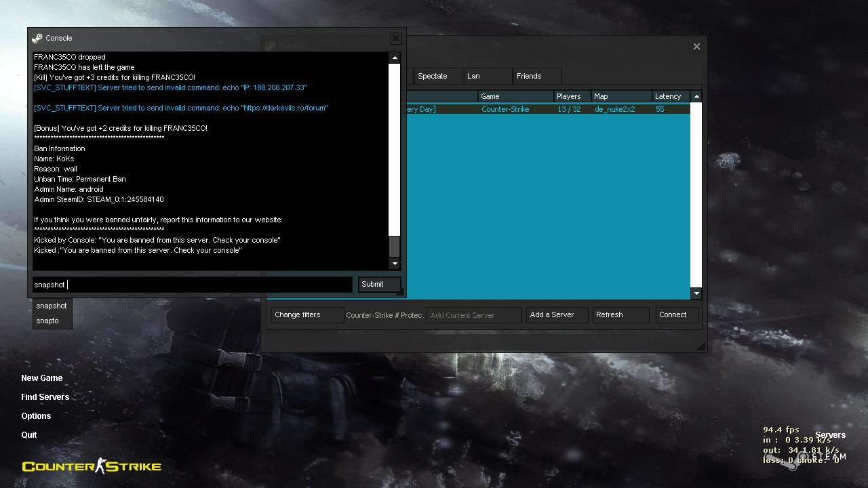Start a New Game from main menu

[x=42, y=378]
